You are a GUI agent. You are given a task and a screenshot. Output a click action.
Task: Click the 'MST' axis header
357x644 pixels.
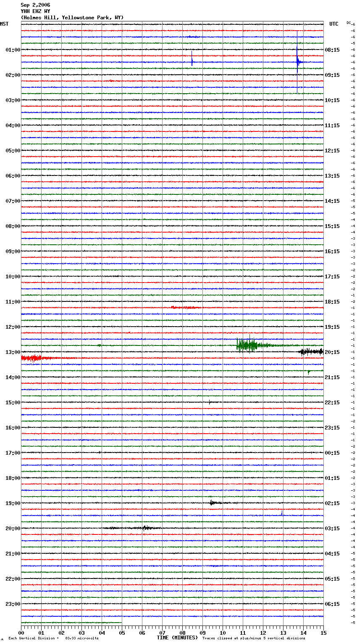pos(4,24)
